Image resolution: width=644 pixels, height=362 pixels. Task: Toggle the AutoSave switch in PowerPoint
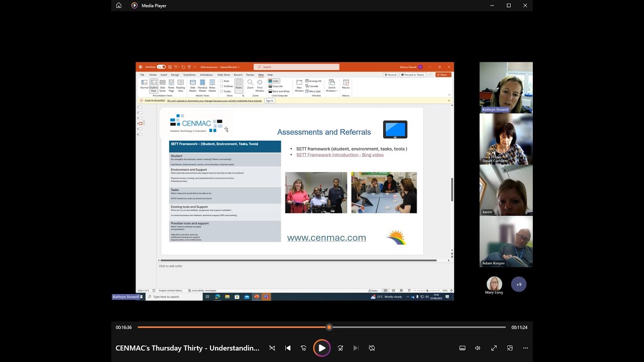pos(161,67)
